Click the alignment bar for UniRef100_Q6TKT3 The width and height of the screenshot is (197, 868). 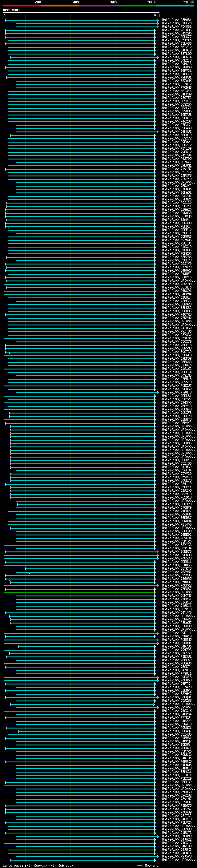(x=90, y=568)
